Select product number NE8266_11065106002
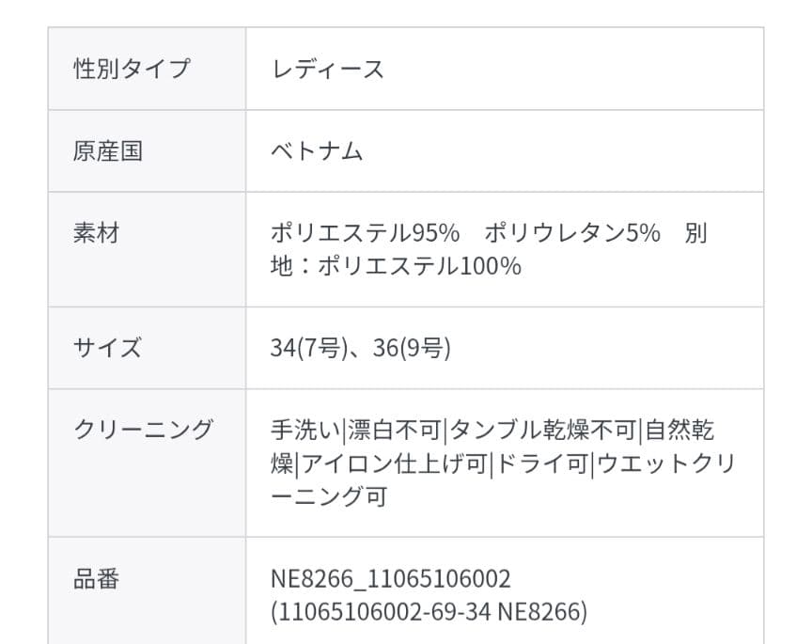Screen dimensions: 812x644 pyautogui.click(x=391, y=578)
